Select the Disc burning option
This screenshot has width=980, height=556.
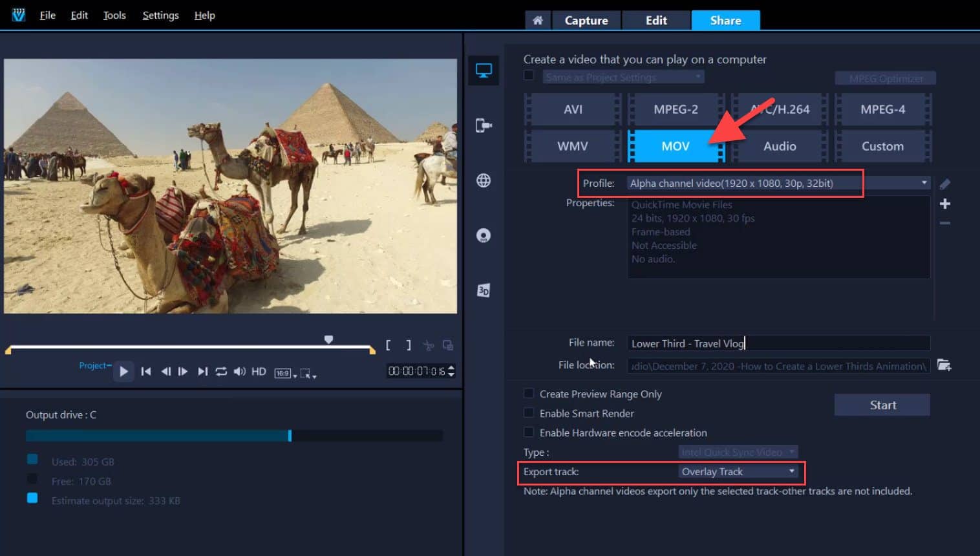click(483, 235)
